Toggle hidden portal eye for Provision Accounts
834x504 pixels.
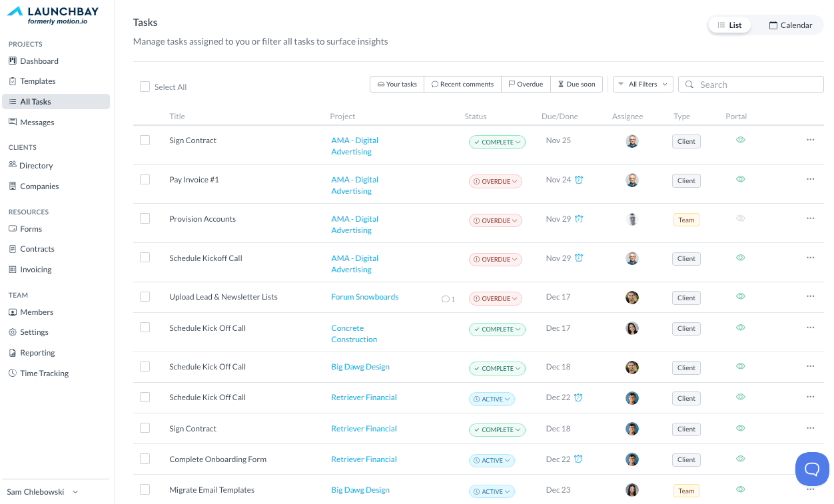click(x=740, y=218)
